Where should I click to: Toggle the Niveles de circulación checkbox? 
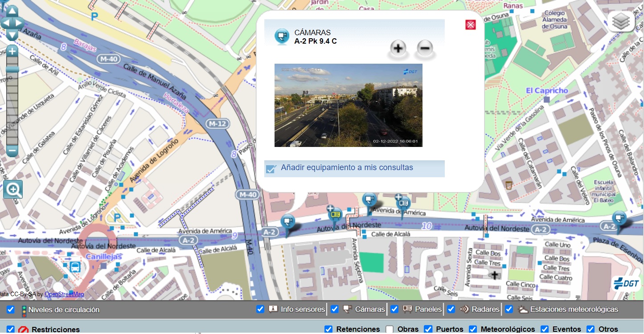(x=11, y=310)
